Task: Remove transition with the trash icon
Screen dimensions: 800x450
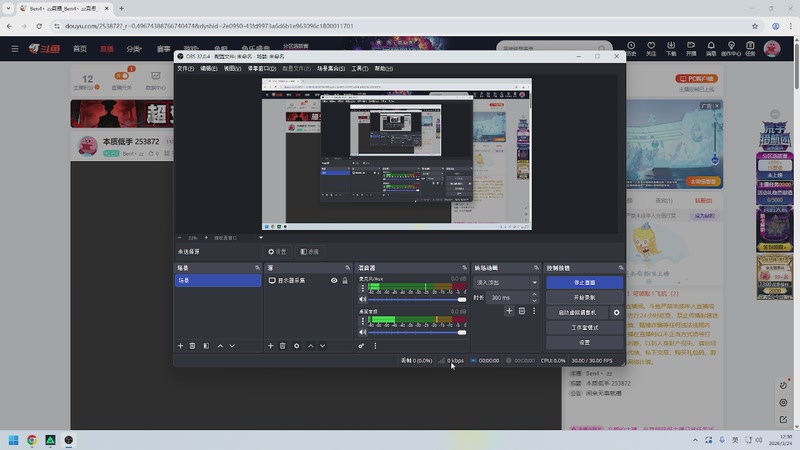Action: click(x=521, y=311)
